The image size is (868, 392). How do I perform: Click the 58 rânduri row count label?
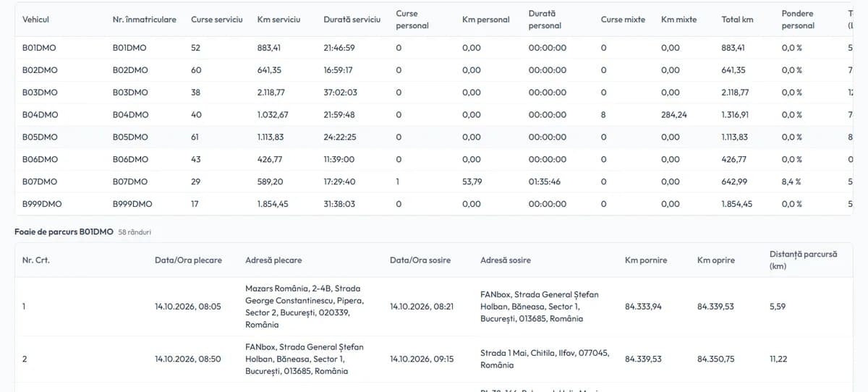coord(135,232)
